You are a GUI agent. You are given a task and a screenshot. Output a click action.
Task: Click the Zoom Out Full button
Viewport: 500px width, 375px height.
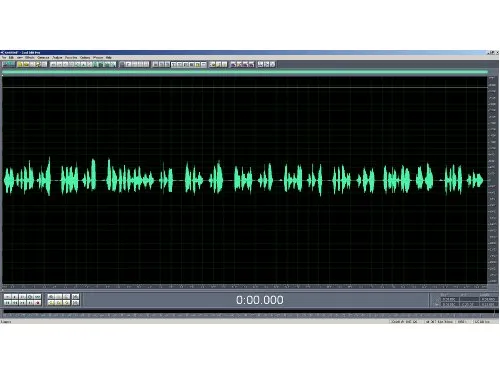[x=66, y=297]
